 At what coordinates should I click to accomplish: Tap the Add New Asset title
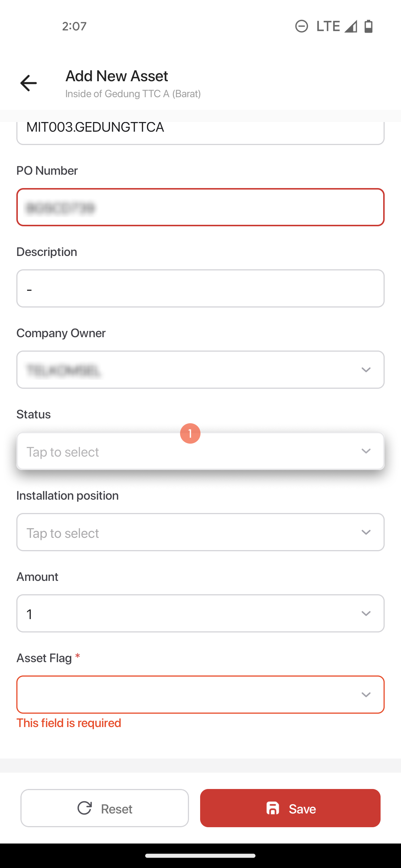(117, 76)
